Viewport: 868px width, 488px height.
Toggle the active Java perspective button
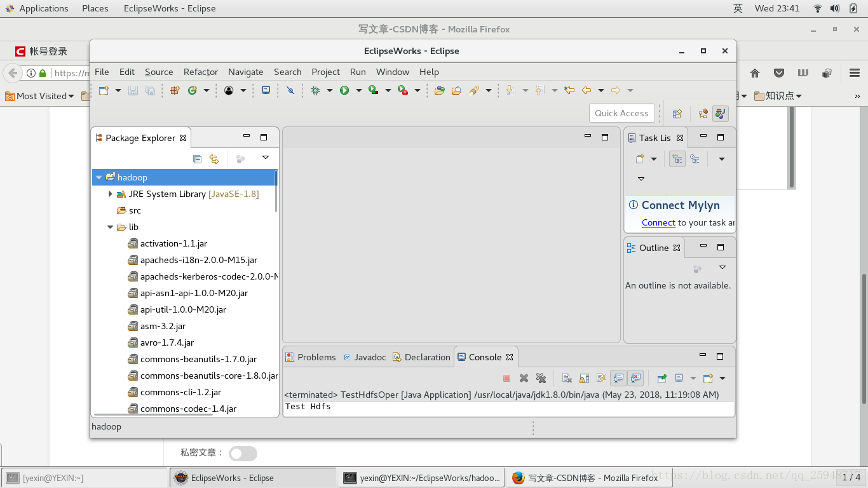(x=720, y=114)
